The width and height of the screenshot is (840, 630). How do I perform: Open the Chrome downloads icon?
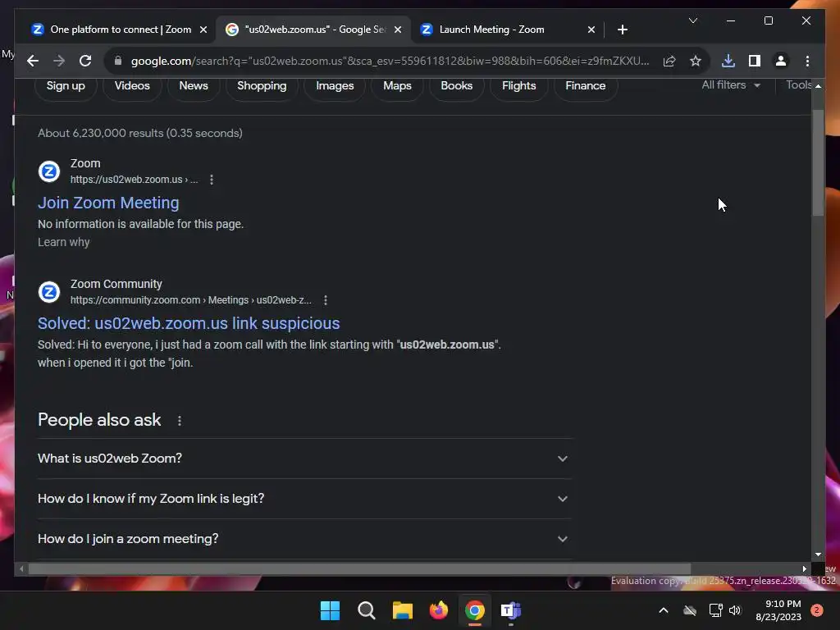pyautogui.click(x=728, y=61)
